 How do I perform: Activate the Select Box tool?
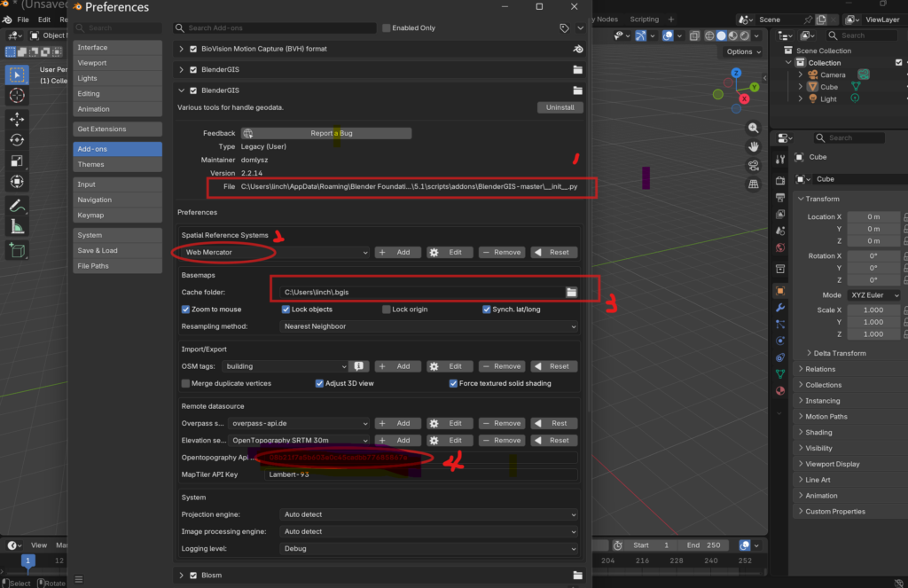point(17,74)
